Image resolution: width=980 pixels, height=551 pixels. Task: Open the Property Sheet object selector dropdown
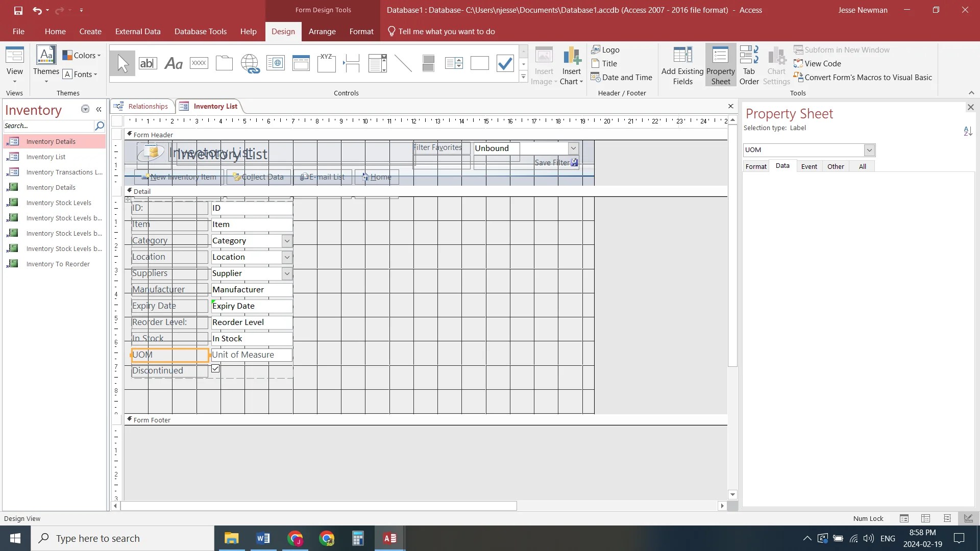point(869,150)
